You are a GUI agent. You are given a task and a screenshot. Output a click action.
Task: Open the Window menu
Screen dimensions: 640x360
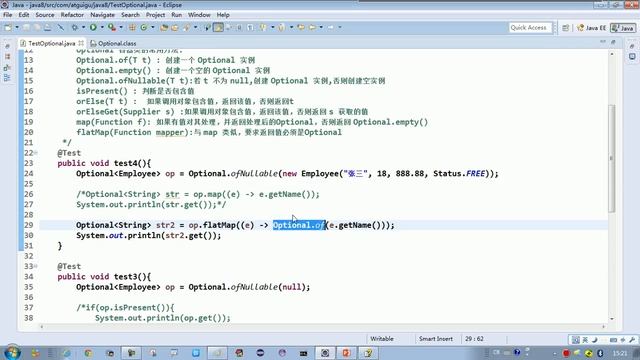pyautogui.click(x=199, y=15)
